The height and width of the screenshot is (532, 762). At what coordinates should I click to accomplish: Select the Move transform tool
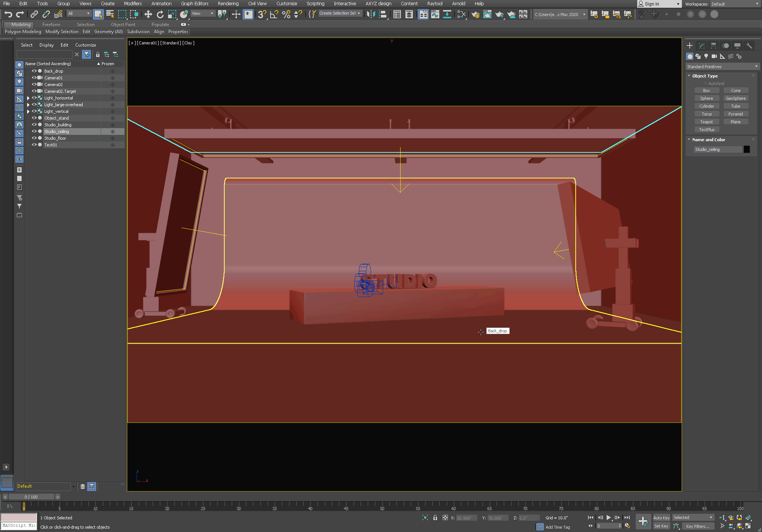(148, 14)
